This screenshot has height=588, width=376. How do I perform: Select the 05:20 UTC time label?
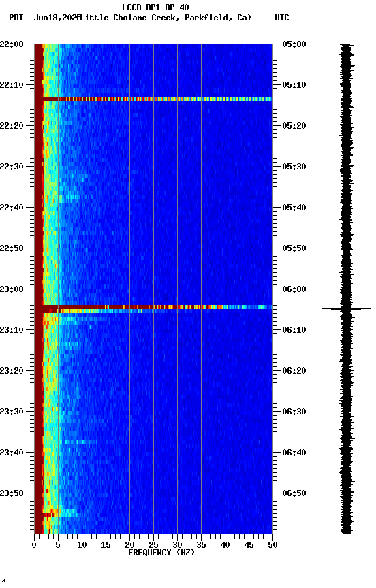click(294, 126)
